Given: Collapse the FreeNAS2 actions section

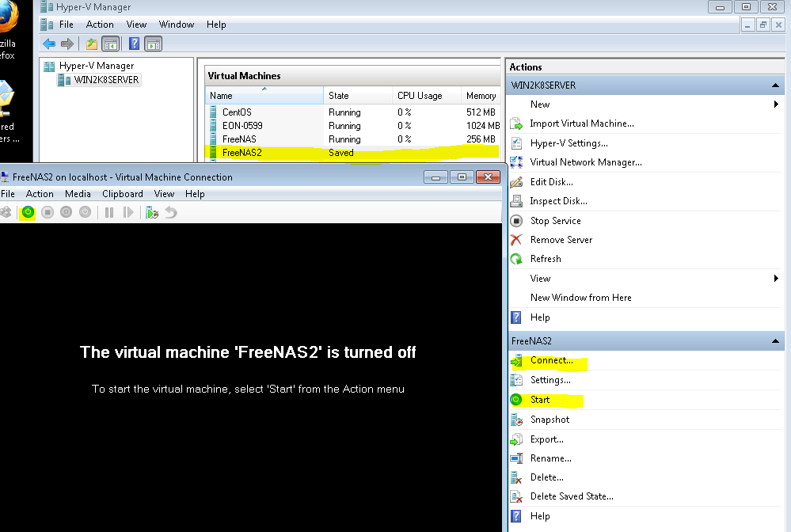Looking at the screenshot, I should (x=778, y=341).
